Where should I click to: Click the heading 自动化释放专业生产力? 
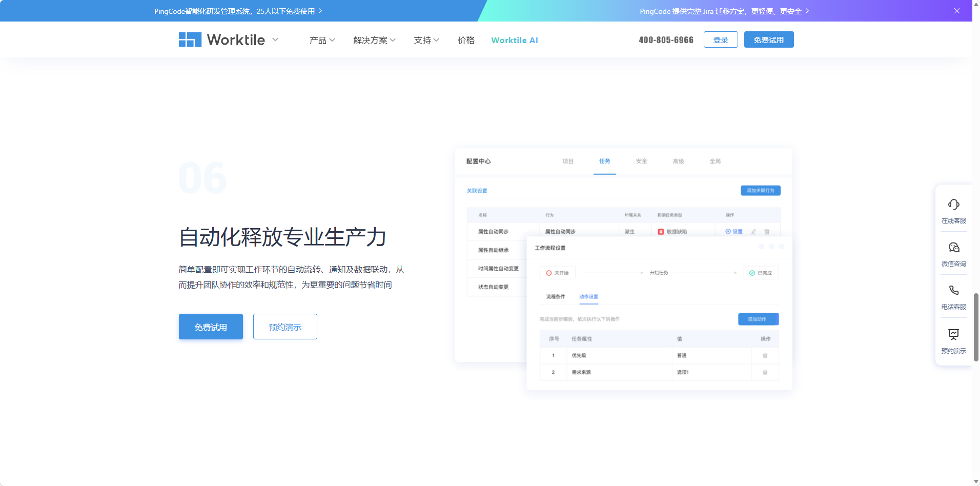tap(282, 237)
